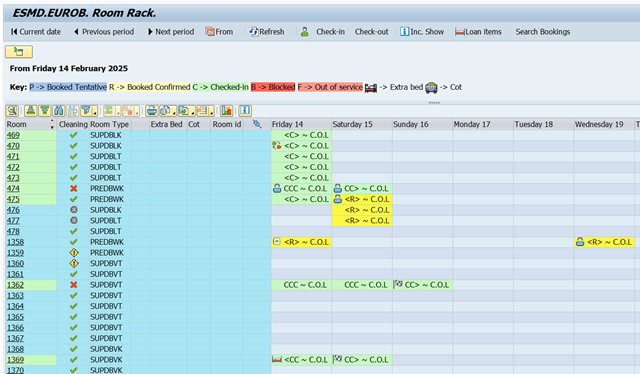Open room 1369 link
Image resolution: width=640 pixels, height=374 pixels.
pyautogui.click(x=15, y=360)
